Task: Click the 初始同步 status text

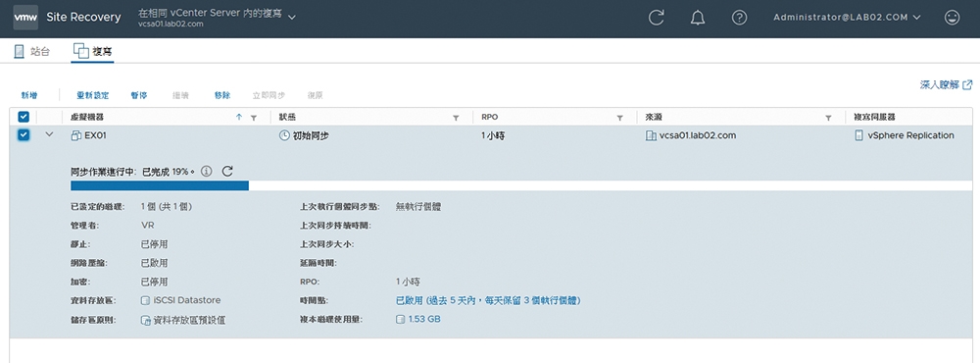Action: pos(311,135)
